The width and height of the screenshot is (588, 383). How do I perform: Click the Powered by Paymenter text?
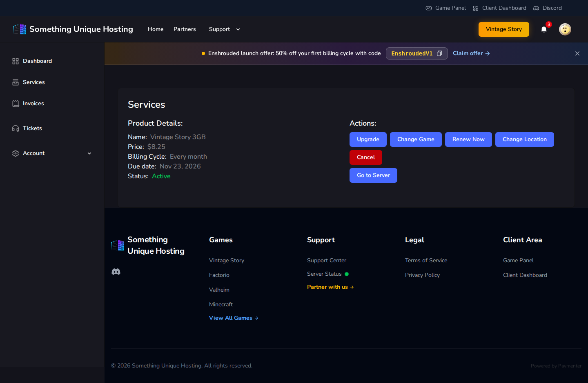[556, 366]
